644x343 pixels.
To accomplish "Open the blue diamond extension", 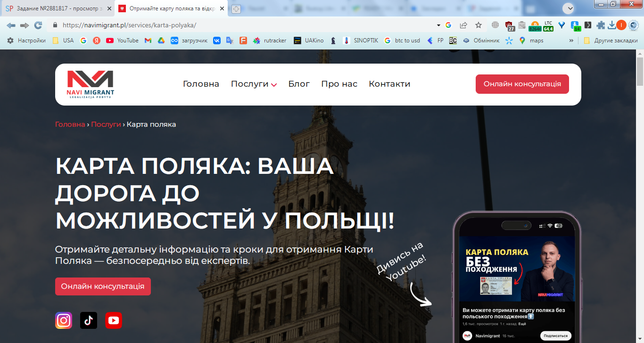I will [562, 25].
